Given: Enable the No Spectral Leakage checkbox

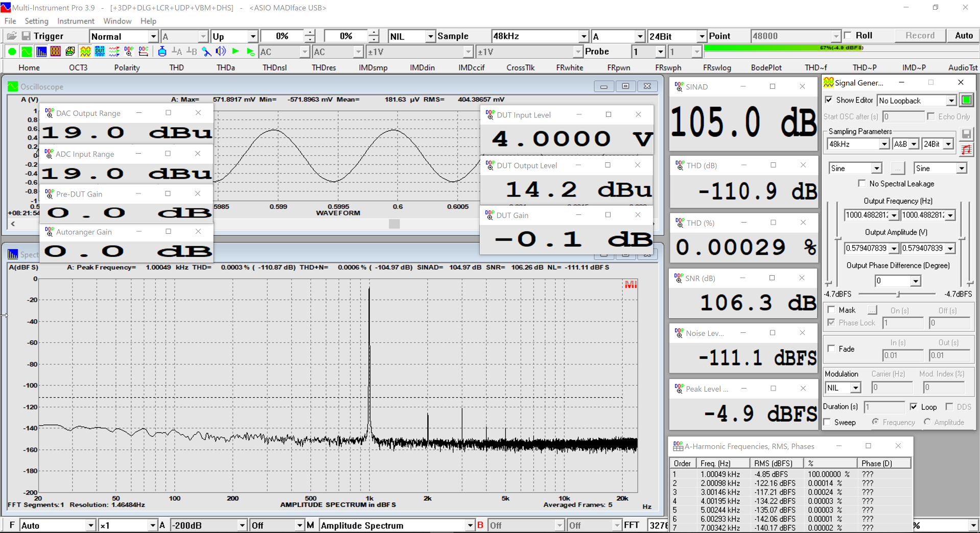Looking at the screenshot, I should point(862,184).
